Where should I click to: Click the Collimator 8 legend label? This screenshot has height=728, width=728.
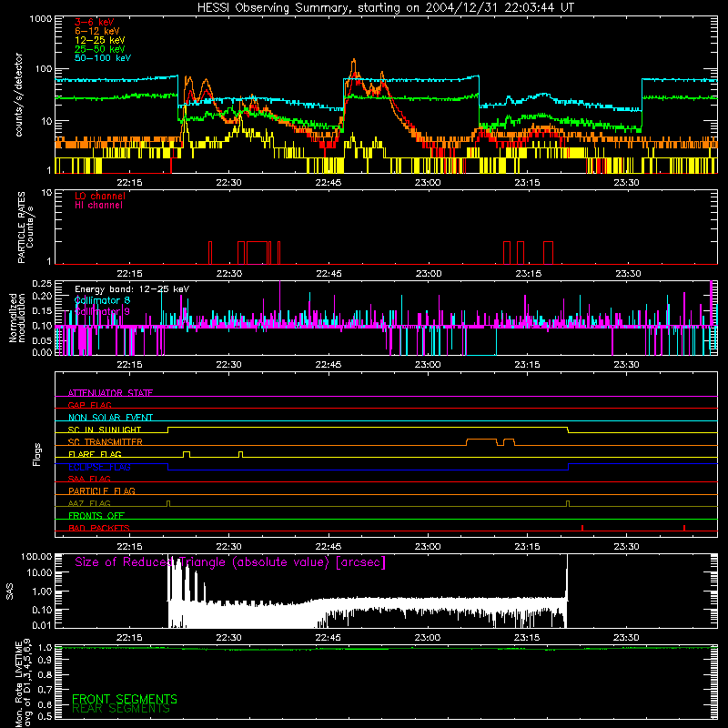click(x=102, y=300)
